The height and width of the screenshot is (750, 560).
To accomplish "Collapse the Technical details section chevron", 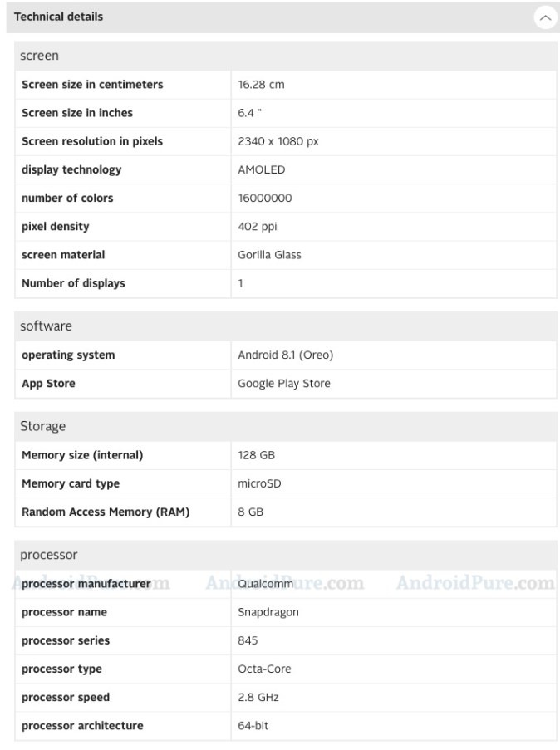I will pyautogui.click(x=545, y=17).
